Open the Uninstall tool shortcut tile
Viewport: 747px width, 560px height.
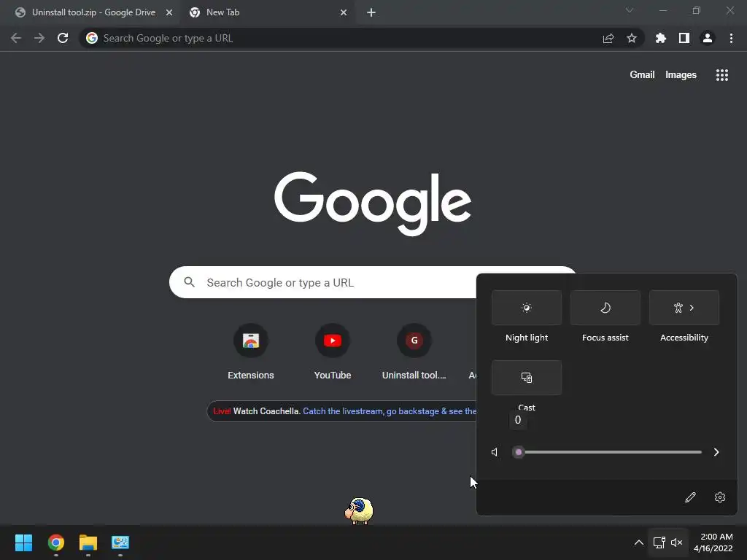[x=414, y=352]
